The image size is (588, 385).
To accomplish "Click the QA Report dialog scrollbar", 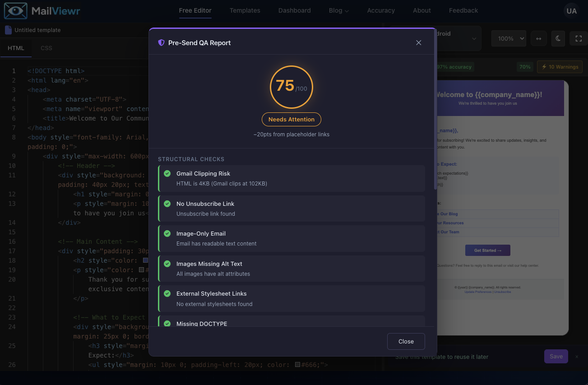I will point(435,108).
